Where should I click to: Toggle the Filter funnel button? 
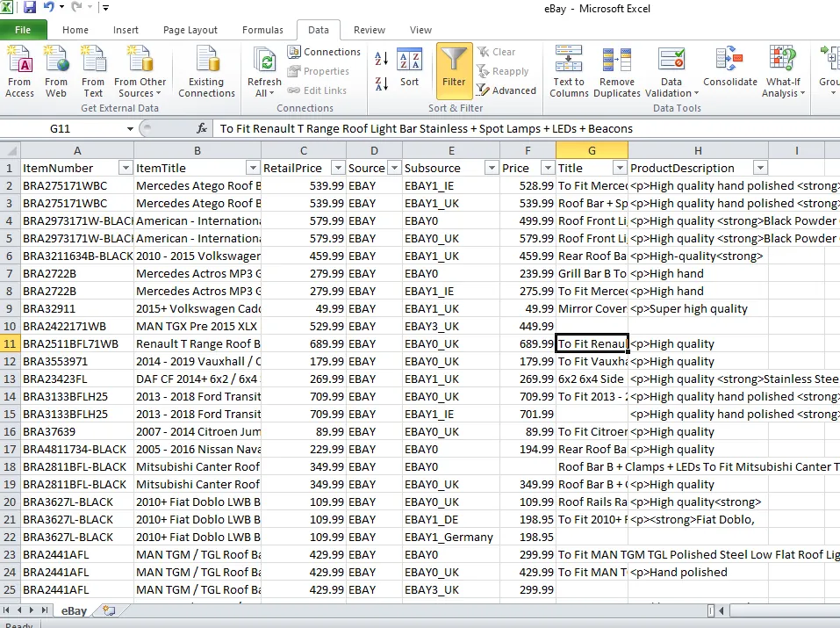pyautogui.click(x=455, y=70)
